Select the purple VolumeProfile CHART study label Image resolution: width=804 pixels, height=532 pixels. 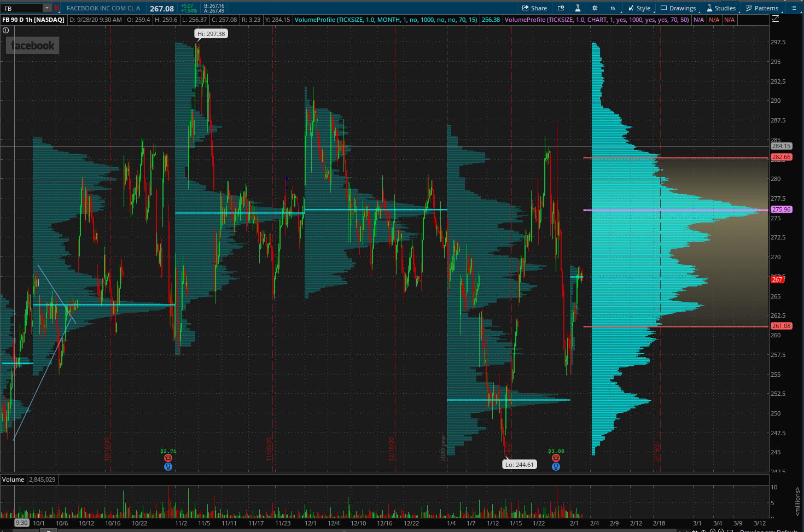pos(597,20)
